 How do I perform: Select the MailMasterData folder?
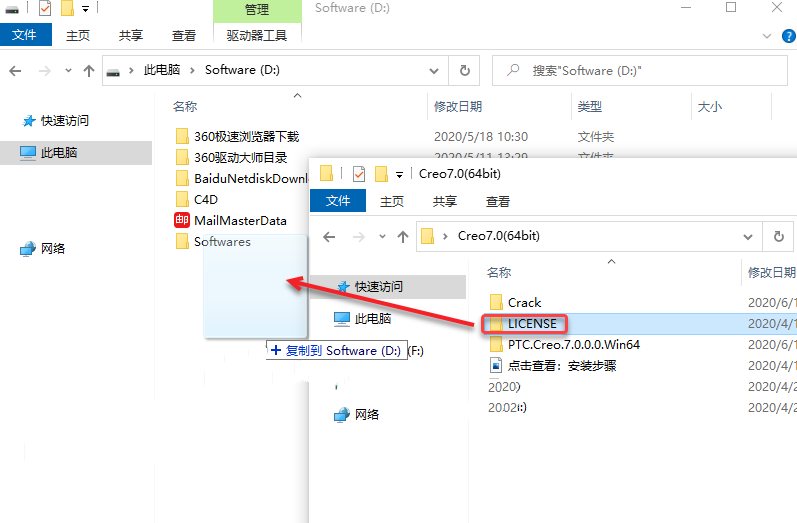pos(231,220)
